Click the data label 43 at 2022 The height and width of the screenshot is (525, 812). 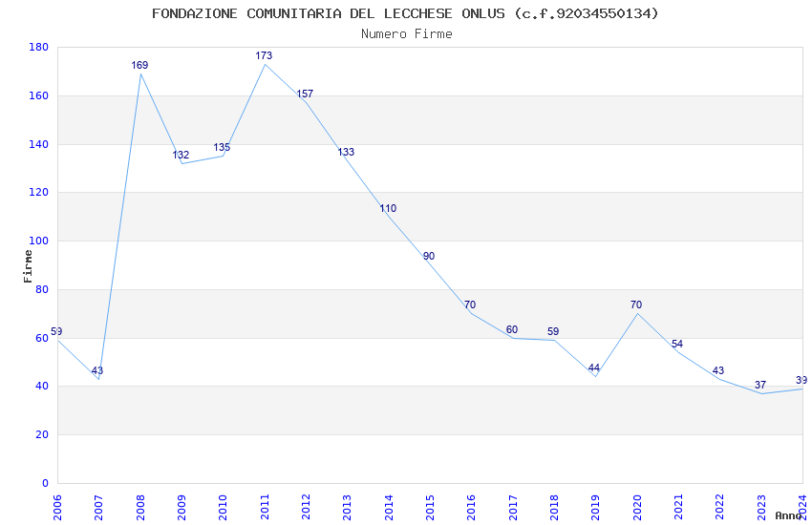point(718,371)
